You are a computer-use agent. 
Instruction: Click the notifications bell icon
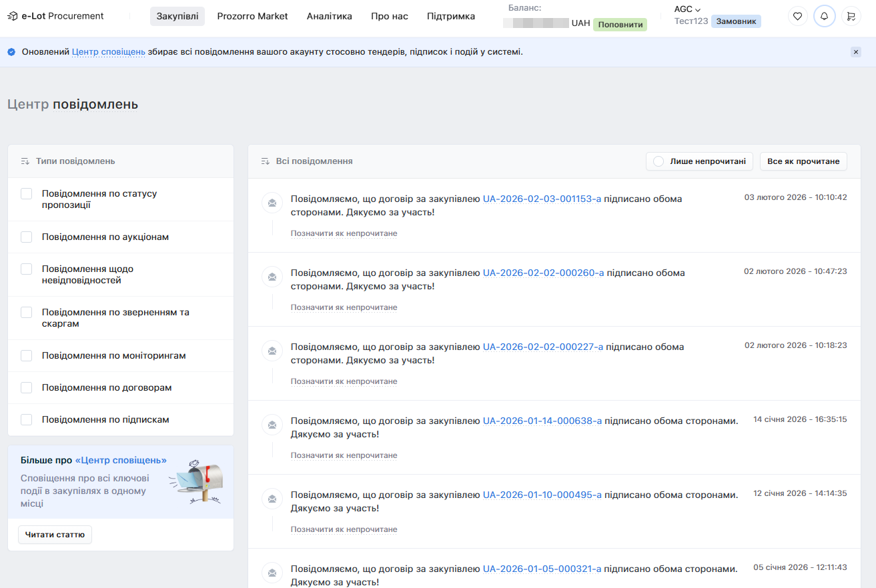pyautogui.click(x=824, y=16)
